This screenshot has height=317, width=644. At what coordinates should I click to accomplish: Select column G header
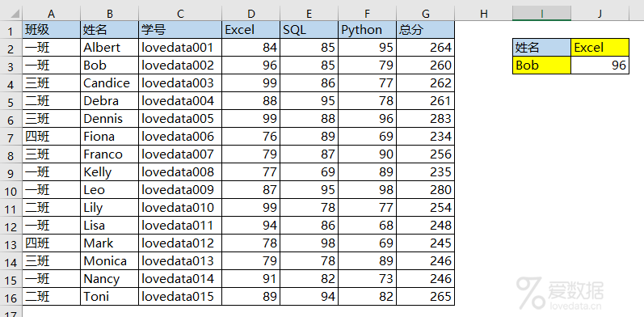(x=426, y=14)
